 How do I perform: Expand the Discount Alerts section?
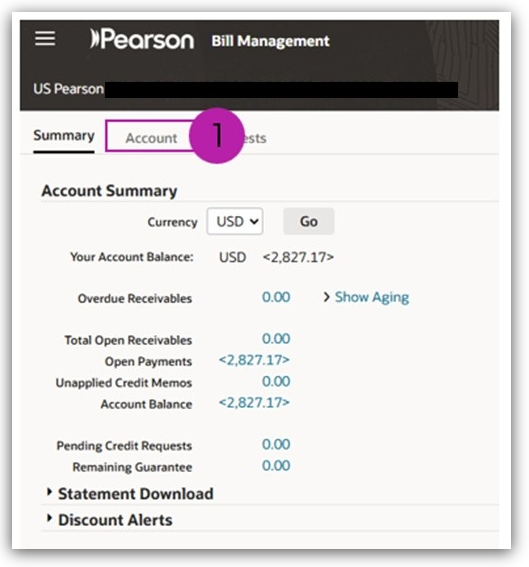pos(110,520)
